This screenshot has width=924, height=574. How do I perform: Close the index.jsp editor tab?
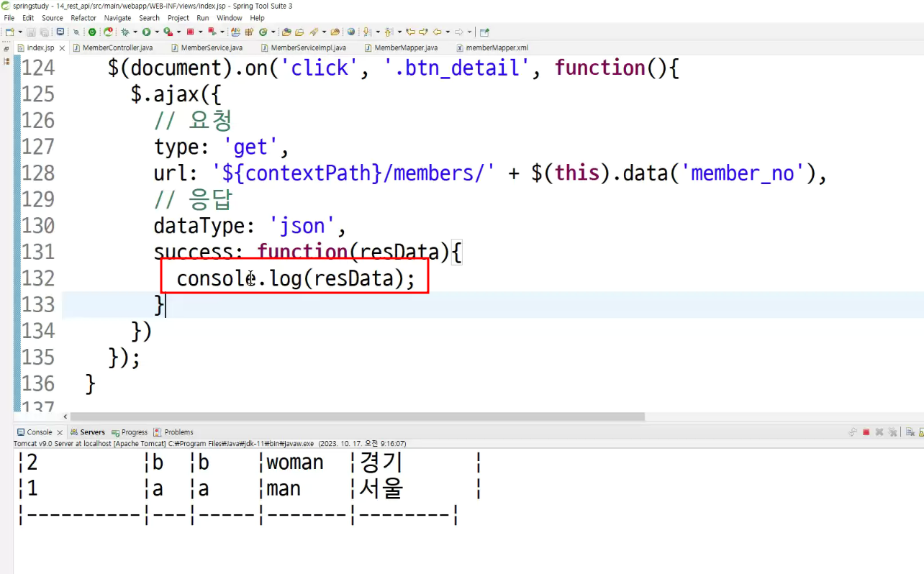click(x=62, y=48)
